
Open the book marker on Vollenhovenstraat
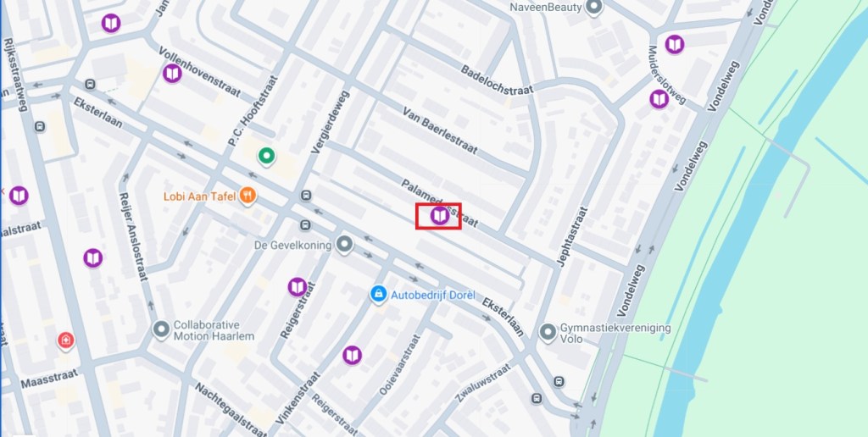click(172, 73)
